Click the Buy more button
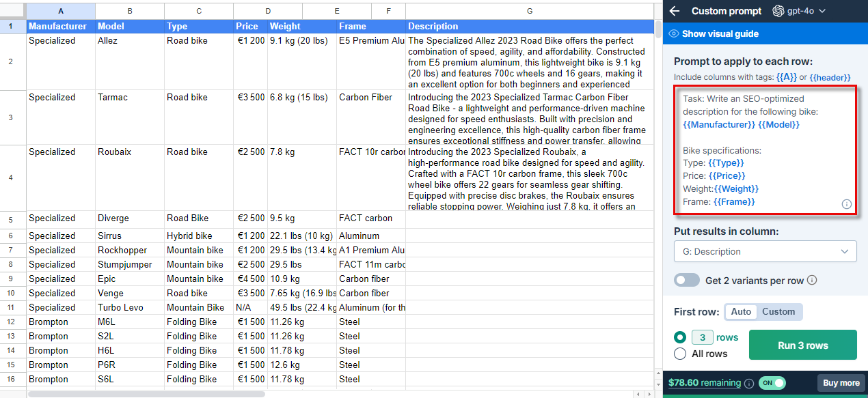 point(841,383)
